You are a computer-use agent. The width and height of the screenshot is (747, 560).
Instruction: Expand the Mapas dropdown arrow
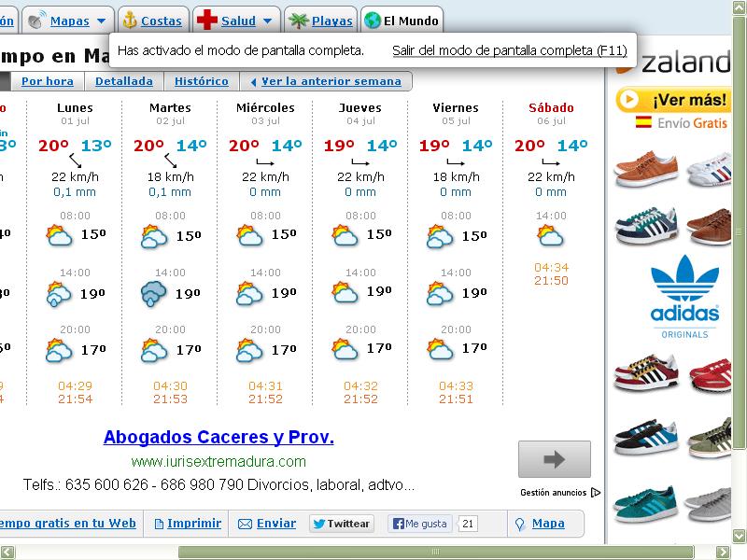coord(101,21)
